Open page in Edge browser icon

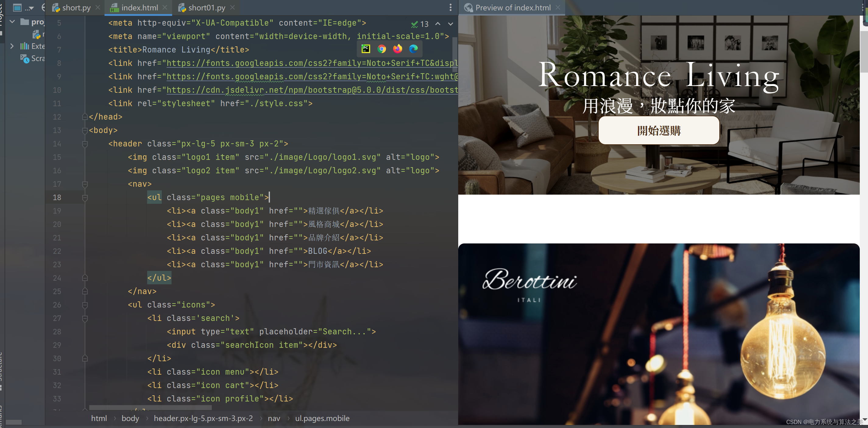pyautogui.click(x=413, y=49)
